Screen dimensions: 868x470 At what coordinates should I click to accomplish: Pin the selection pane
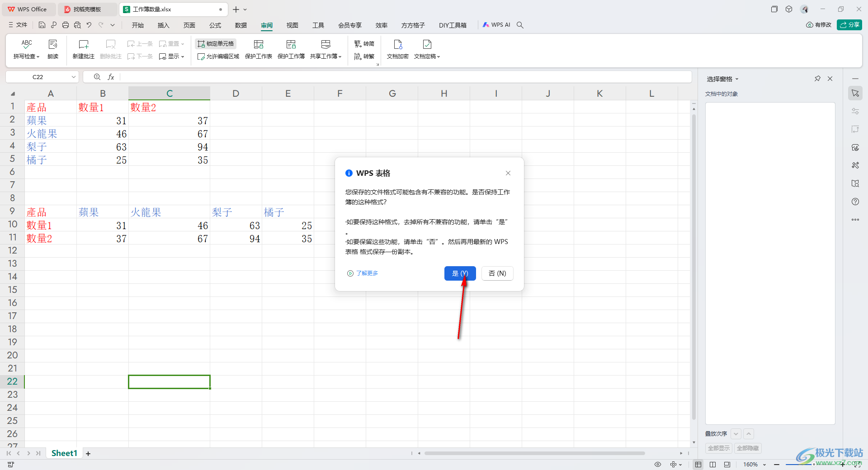tap(817, 79)
